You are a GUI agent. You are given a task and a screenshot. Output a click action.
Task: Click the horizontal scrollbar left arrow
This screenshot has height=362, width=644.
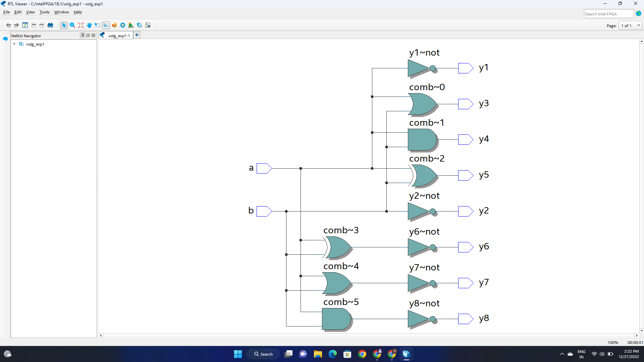pos(101,336)
